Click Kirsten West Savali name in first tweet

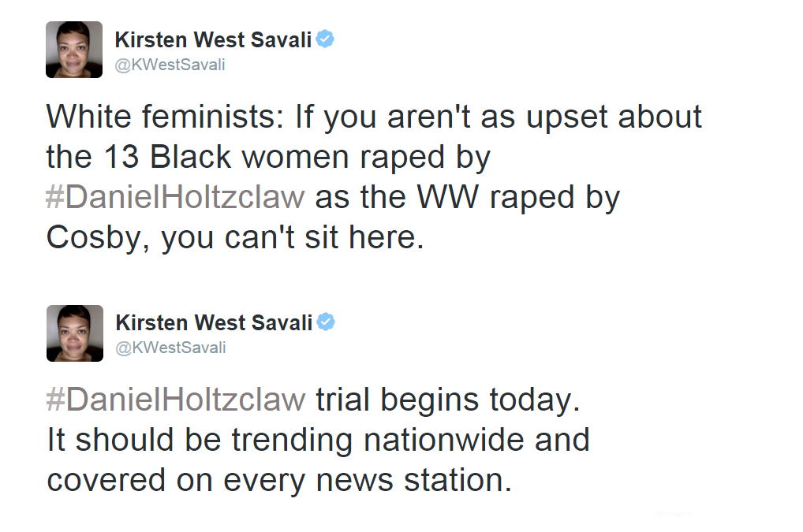pos(213,39)
